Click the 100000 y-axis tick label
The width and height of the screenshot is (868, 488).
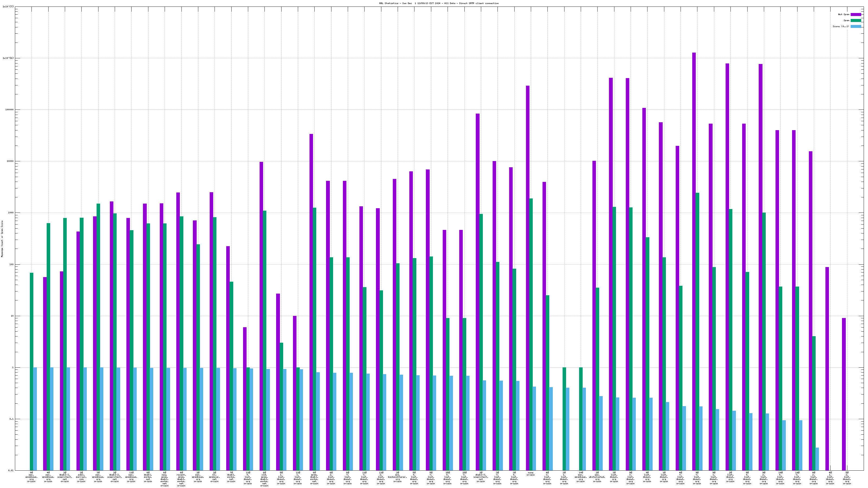click(x=9, y=110)
